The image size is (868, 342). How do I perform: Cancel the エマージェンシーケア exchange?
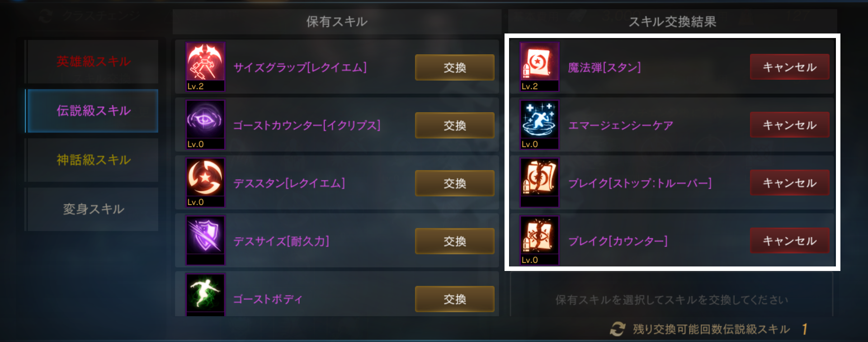[790, 125]
